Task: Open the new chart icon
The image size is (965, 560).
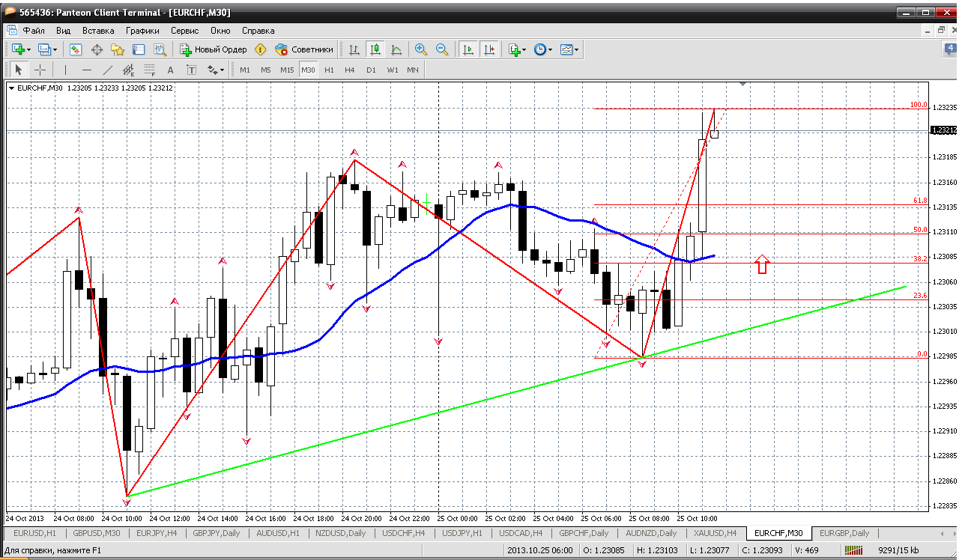Action: point(18,49)
